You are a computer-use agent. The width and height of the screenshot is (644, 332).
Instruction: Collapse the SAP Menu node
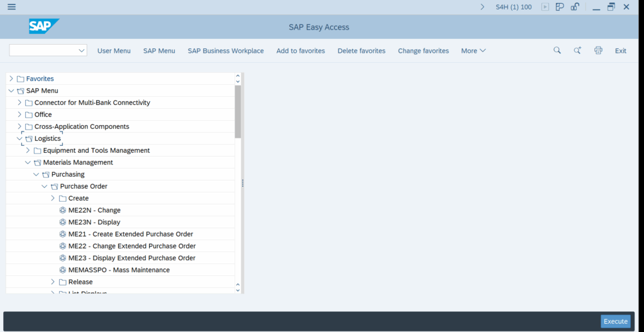pos(11,91)
